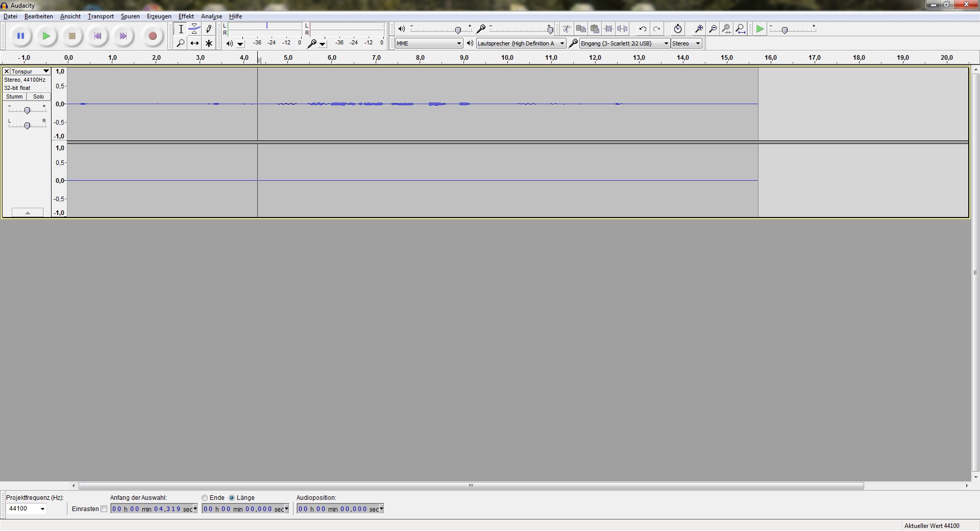Click the Undo arrow icon
This screenshot has width=980, height=531.
click(x=643, y=29)
